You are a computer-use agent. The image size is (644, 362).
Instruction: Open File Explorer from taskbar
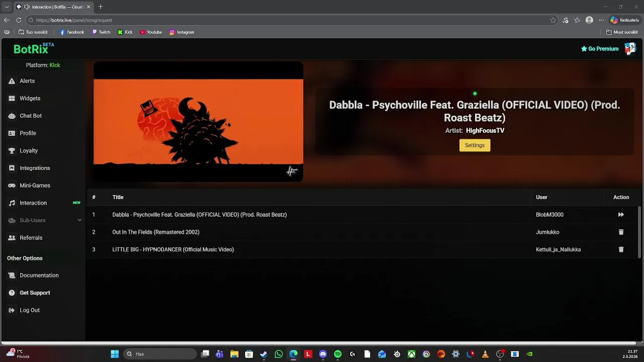coord(234,354)
